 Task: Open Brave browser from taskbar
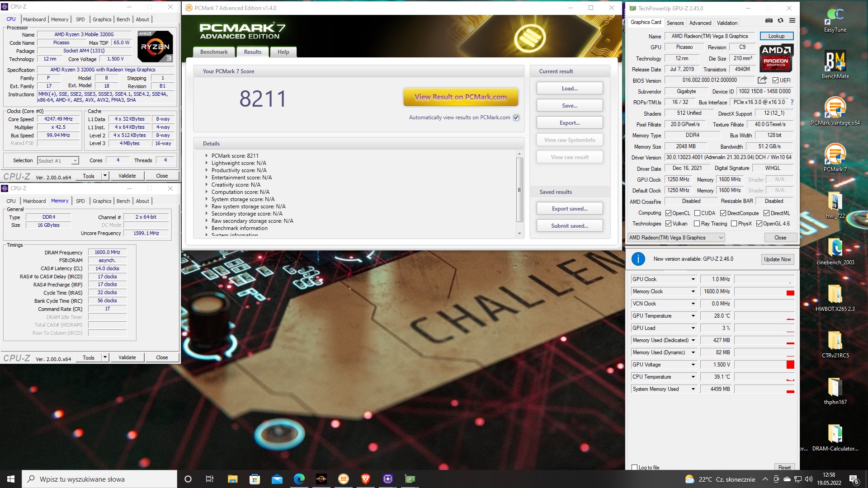[365, 479]
